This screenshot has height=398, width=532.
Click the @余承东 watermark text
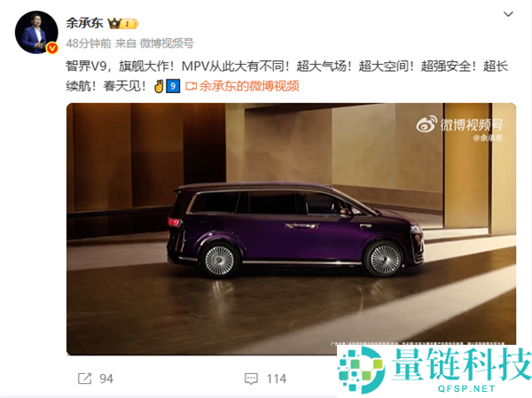[488, 137]
